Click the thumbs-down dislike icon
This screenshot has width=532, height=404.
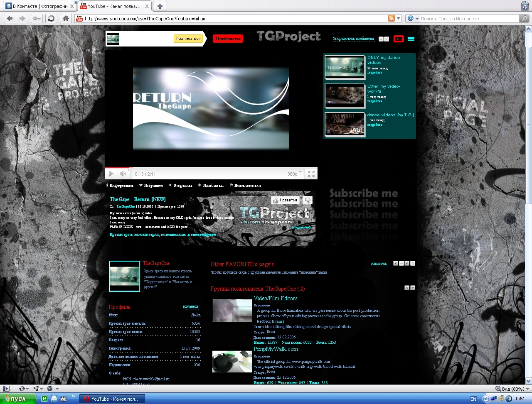tap(308, 200)
